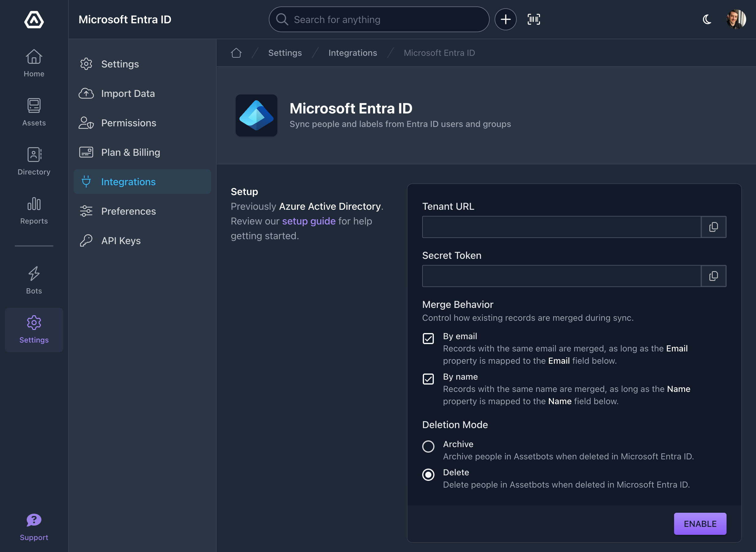Click the search magnifier icon
The width and height of the screenshot is (756, 552).
(x=282, y=19)
